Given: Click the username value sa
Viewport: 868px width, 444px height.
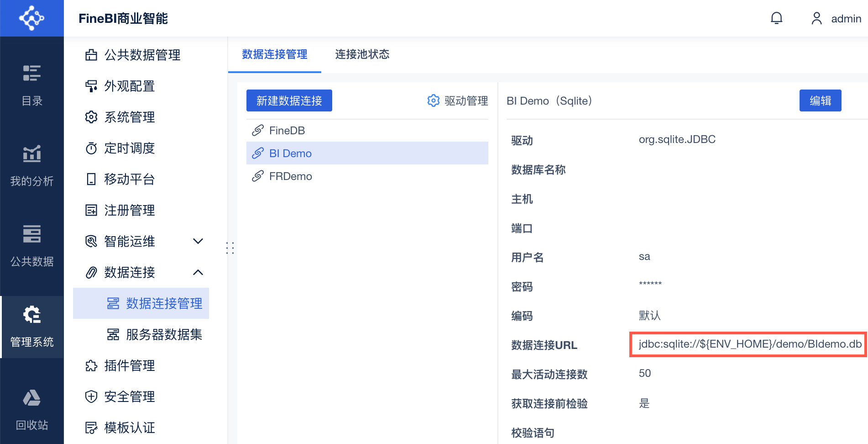Looking at the screenshot, I should tap(644, 257).
